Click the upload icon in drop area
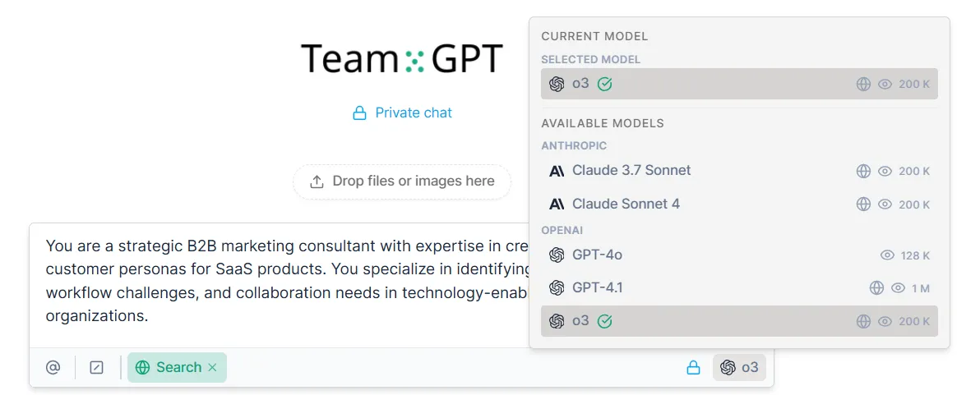Screen dimensions: 980x395 (x=317, y=181)
